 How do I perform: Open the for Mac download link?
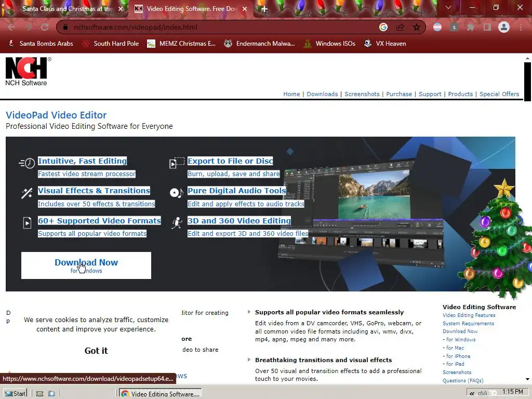click(455, 348)
